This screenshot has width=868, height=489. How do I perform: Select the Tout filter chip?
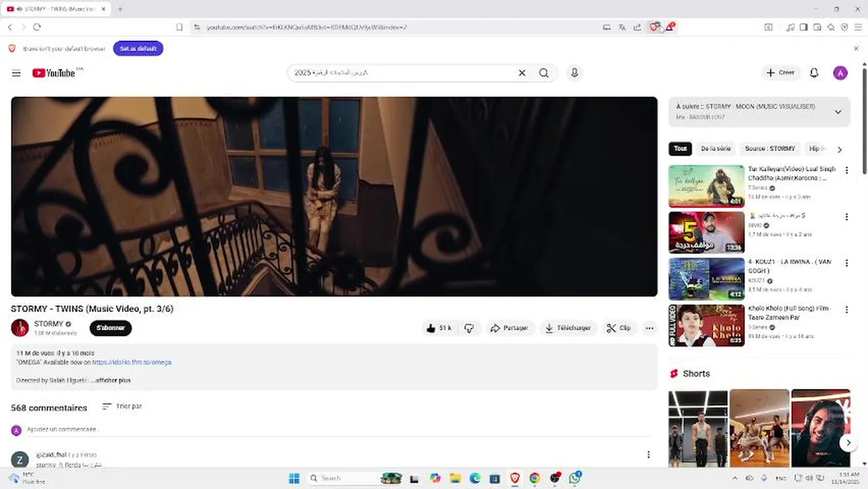(x=680, y=149)
